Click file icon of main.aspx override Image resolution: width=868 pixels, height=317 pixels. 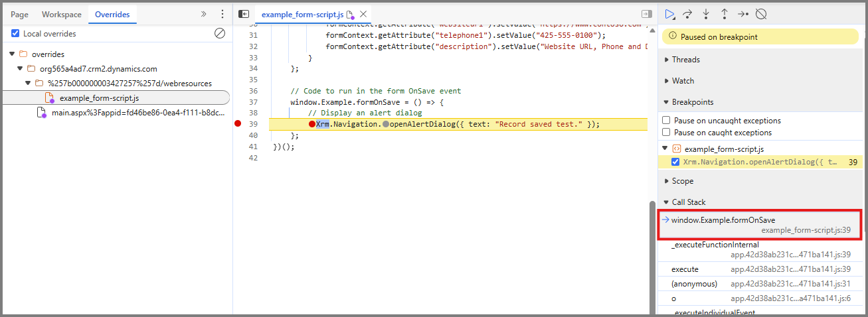(x=42, y=113)
